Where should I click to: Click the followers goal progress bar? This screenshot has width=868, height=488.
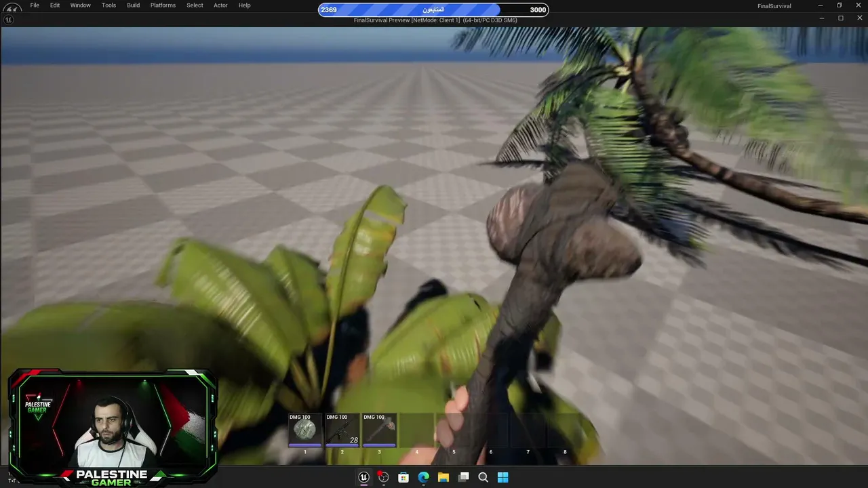433,9
